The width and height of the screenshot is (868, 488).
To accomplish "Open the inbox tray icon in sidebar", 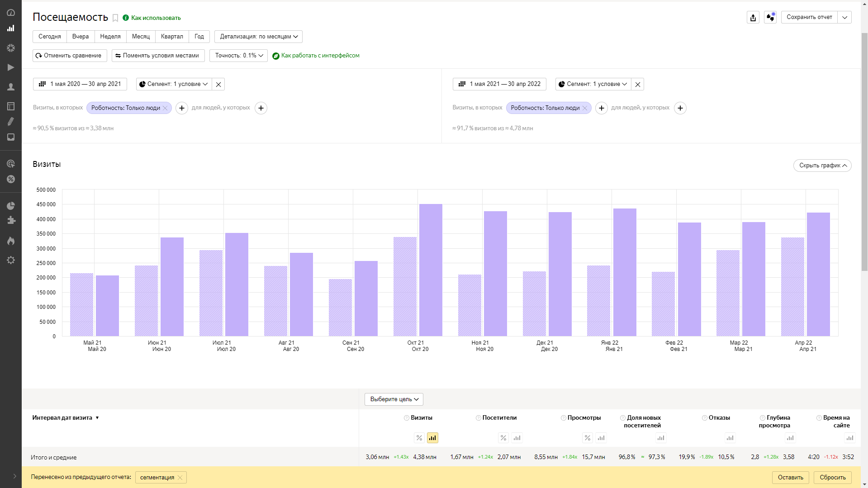I will [11, 137].
